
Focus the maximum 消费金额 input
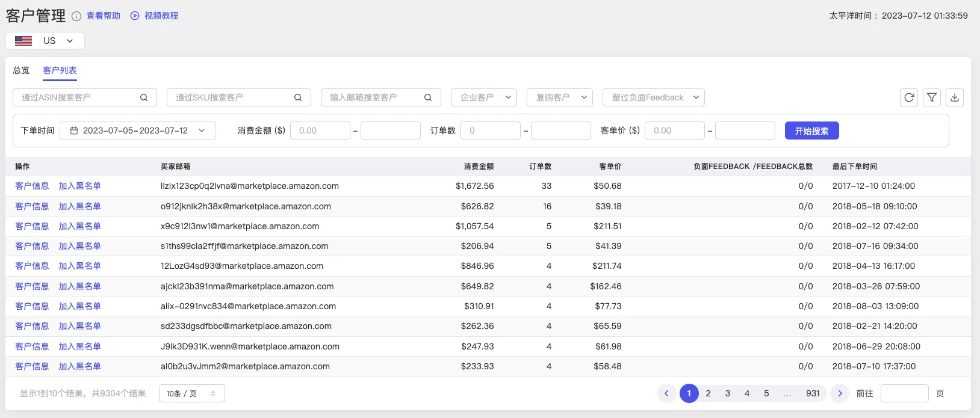point(391,131)
